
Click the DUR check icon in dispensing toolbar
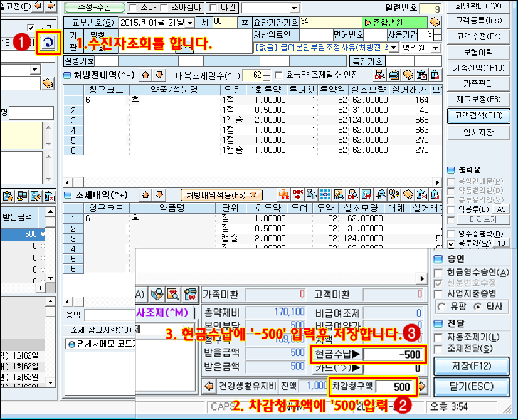283,194
